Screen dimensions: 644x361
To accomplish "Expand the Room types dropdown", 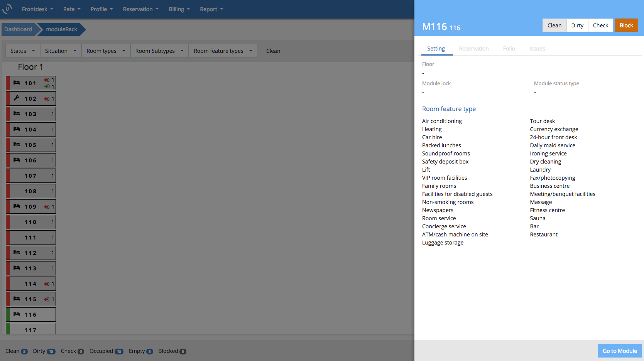I will pyautogui.click(x=106, y=51).
